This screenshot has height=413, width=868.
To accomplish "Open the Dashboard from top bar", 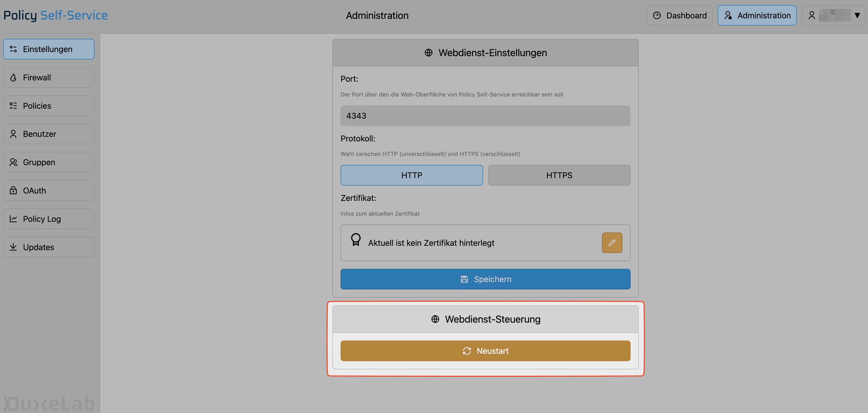I will [679, 15].
